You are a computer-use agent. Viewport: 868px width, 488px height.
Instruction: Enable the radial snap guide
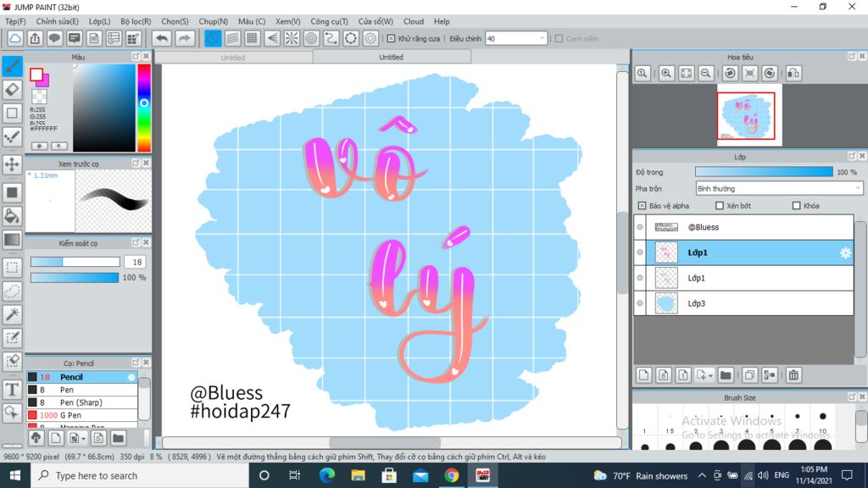tap(292, 38)
